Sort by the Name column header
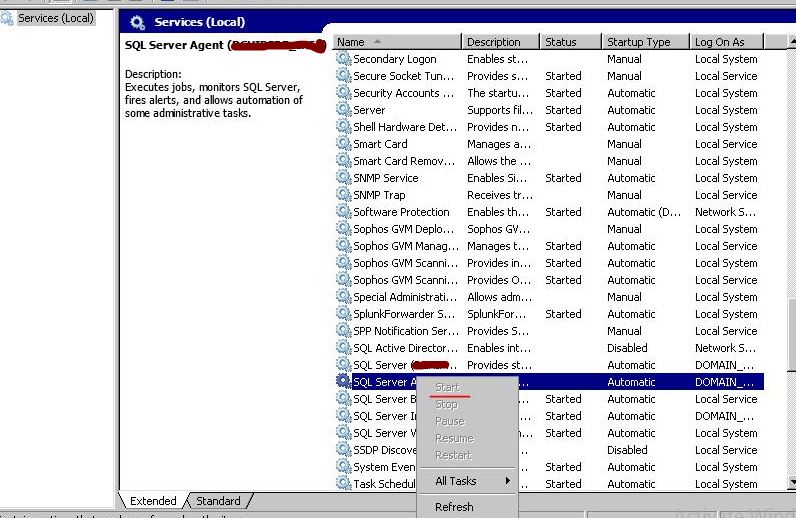This screenshot has height=518, width=796. [397, 42]
